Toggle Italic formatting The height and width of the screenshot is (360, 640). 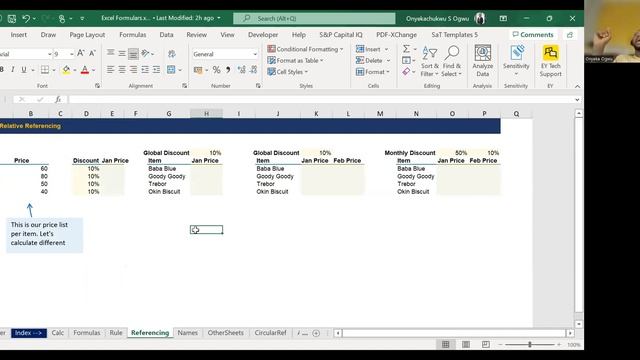[x=13, y=70]
